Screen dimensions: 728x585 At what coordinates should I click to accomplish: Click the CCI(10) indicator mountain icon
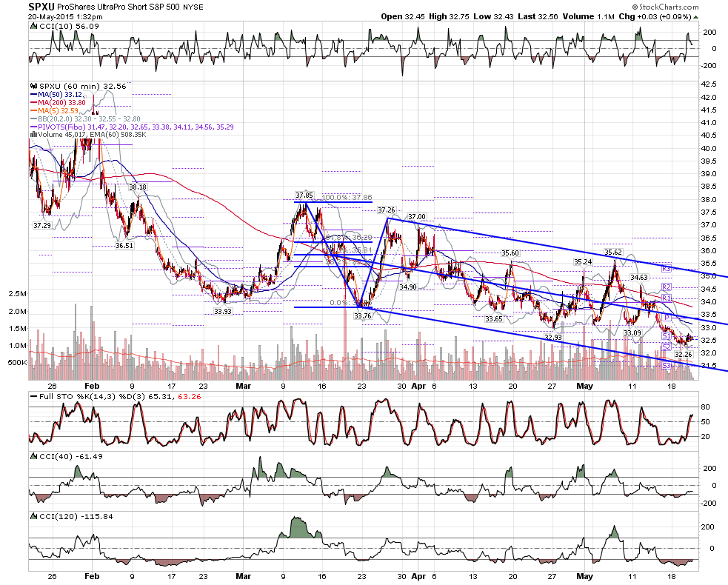pyautogui.click(x=33, y=27)
